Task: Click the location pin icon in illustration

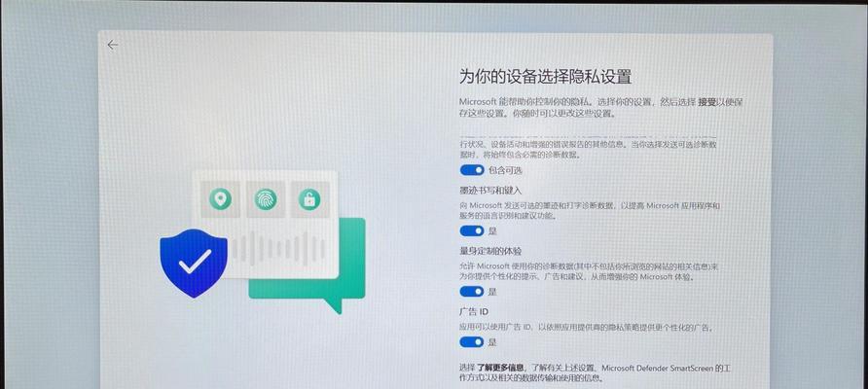Action: [220, 199]
